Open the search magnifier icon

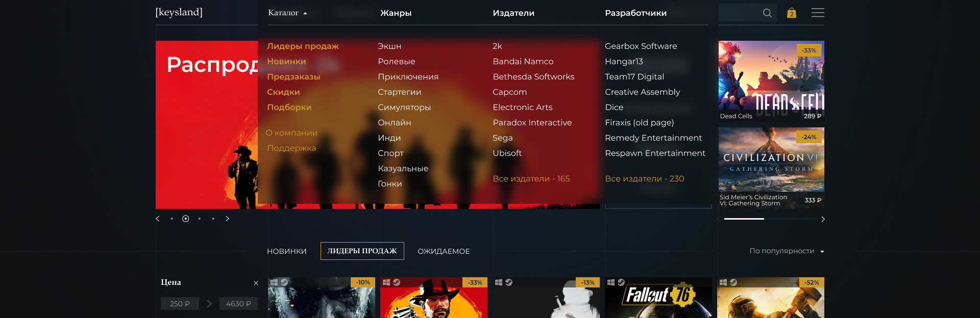[x=767, y=13]
